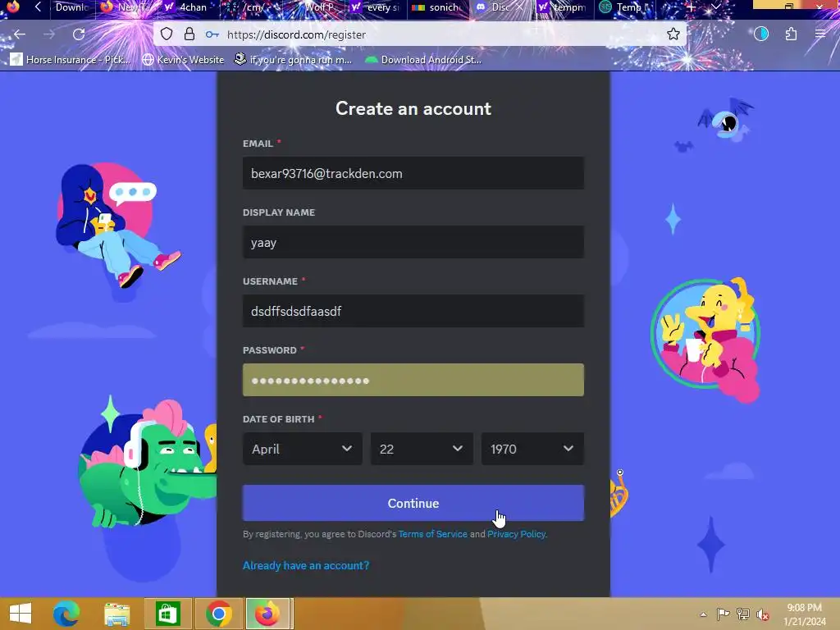
Task: Click Already have an account? link
Action: 306,566
